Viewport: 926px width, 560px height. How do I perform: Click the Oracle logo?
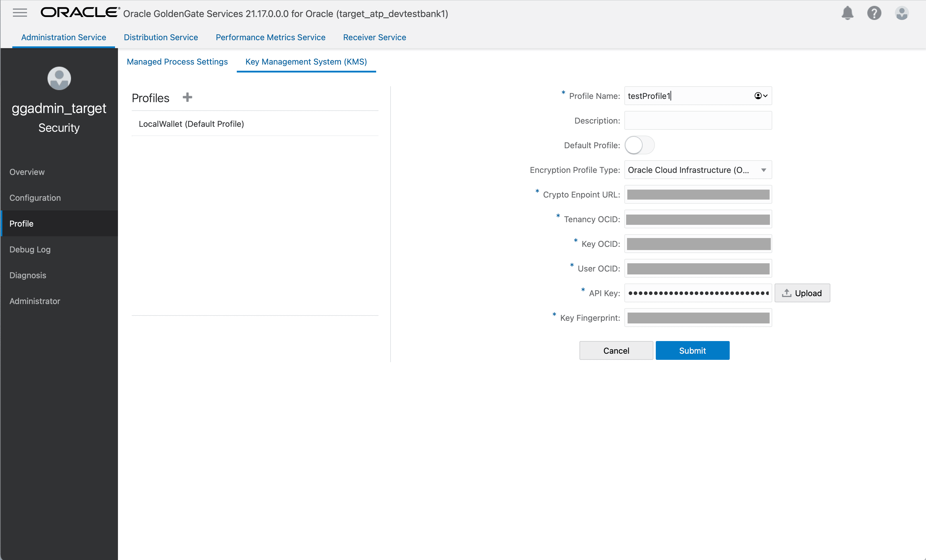pos(80,13)
